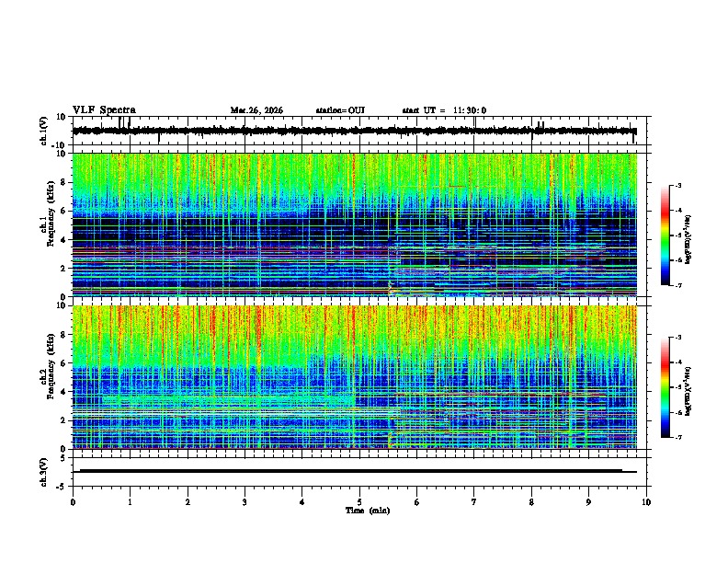Screen dimensions: 728x563
Task: Click the "ch.1(V)" waveform axis label
Action: (44, 131)
